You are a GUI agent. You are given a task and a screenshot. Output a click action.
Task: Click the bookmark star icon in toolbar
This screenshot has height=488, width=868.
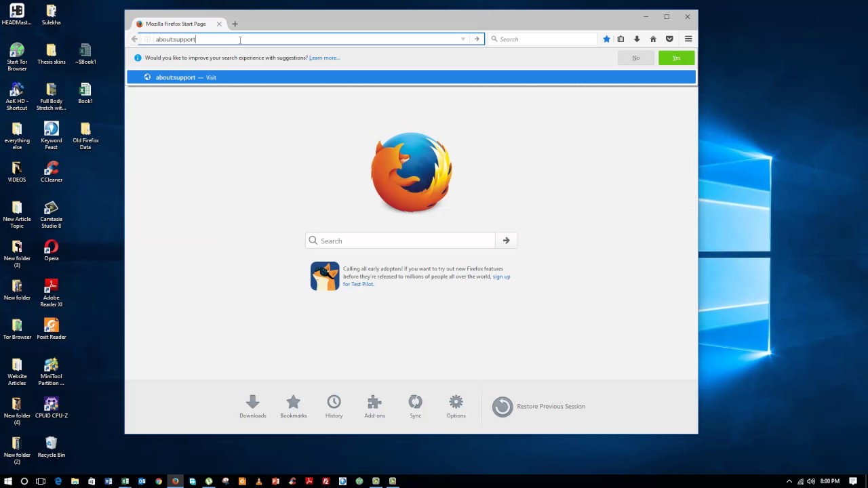606,39
